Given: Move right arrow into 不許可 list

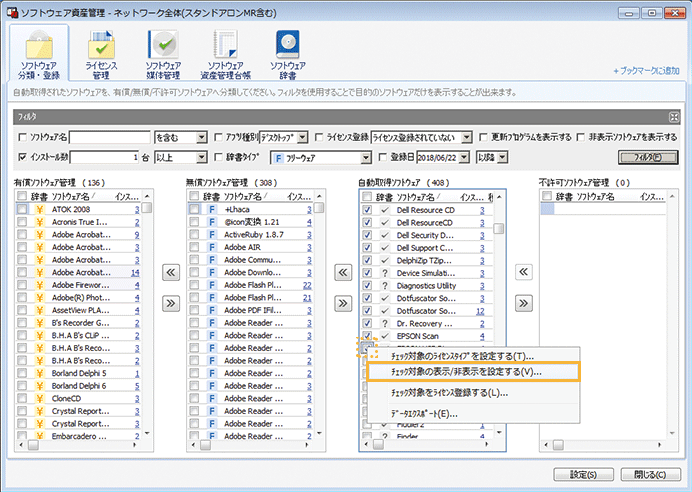Looking at the screenshot, I should click(523, 303).
